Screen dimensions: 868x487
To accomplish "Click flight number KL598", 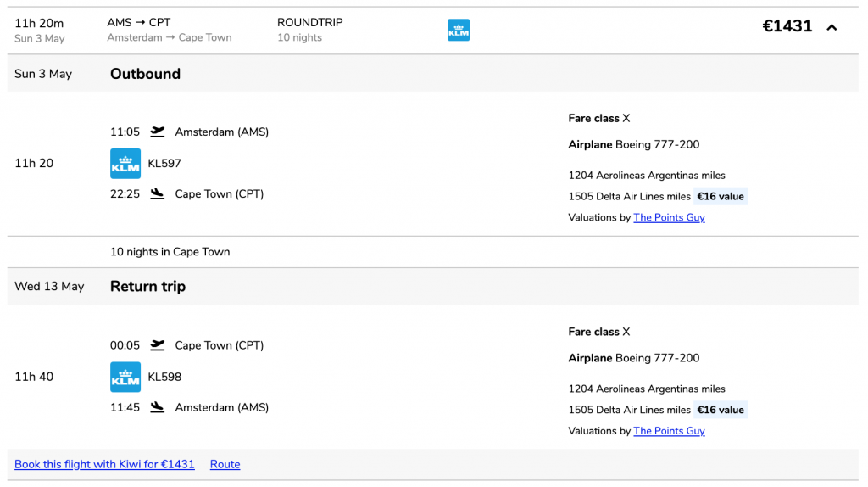I will tap(164, 377).
